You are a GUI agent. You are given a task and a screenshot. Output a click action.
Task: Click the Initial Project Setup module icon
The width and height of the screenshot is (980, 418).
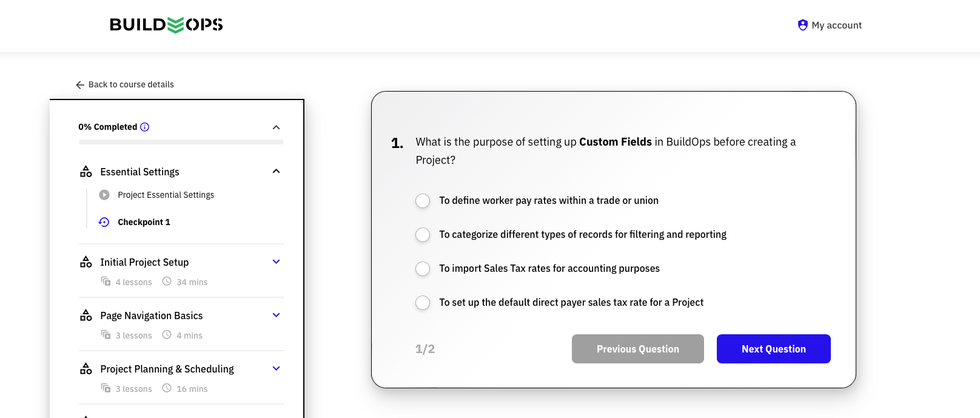tap(86, 262)
